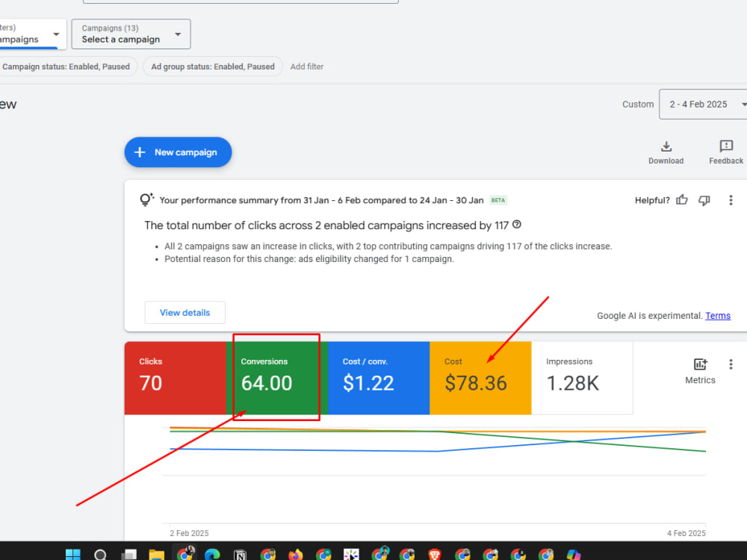Click the lightbulb insights icon
The width and height of the screenshot is (747, 560).
coord(146,199)
